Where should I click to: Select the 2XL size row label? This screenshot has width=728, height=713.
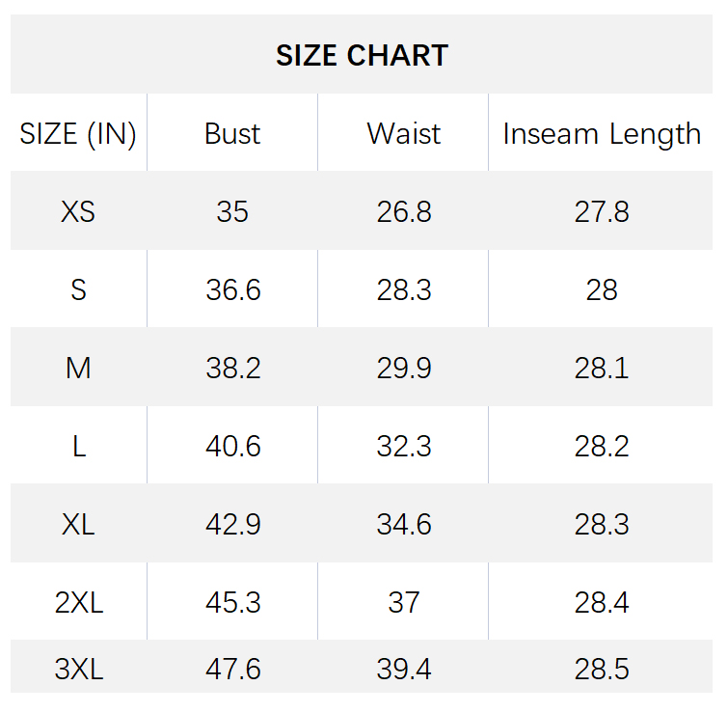coord(78,602)
